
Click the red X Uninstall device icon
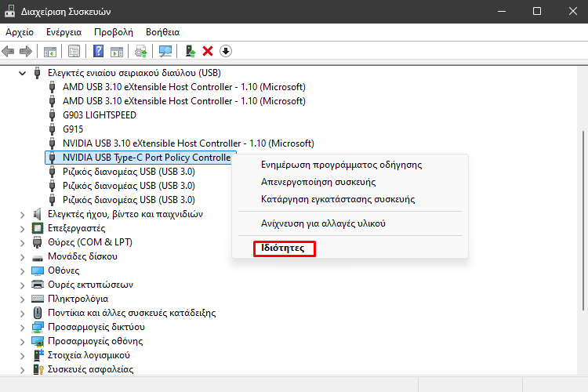[208, 51]
